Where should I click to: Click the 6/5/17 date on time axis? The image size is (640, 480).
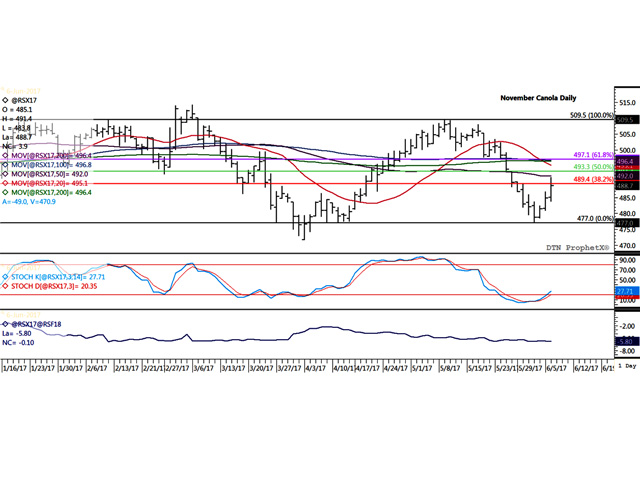pyautogui.click(x=557, y=368)
